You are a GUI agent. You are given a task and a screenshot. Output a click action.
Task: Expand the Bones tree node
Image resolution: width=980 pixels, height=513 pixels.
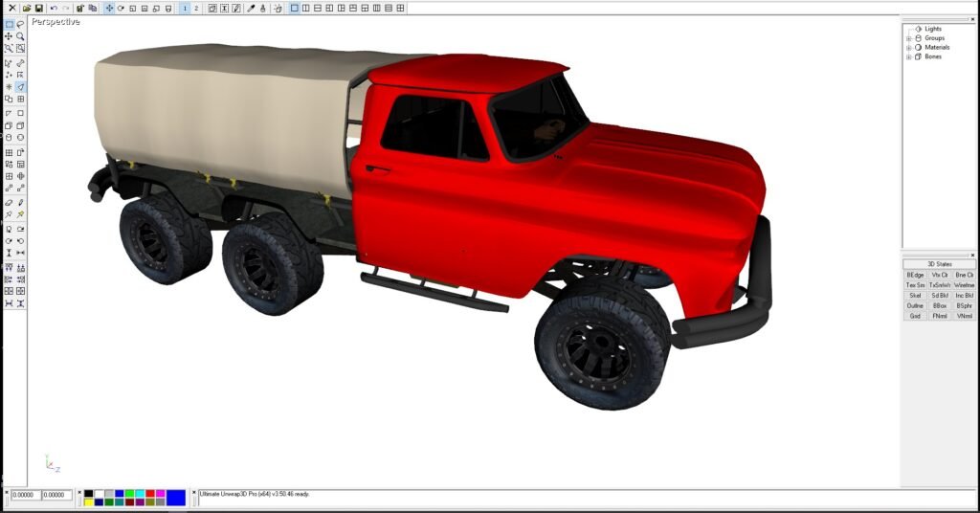[x=908, y=56]
